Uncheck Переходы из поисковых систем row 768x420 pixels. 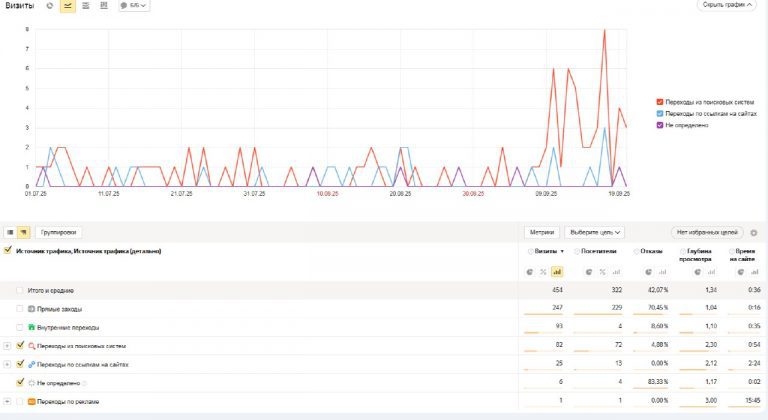(x=20, y=345)
